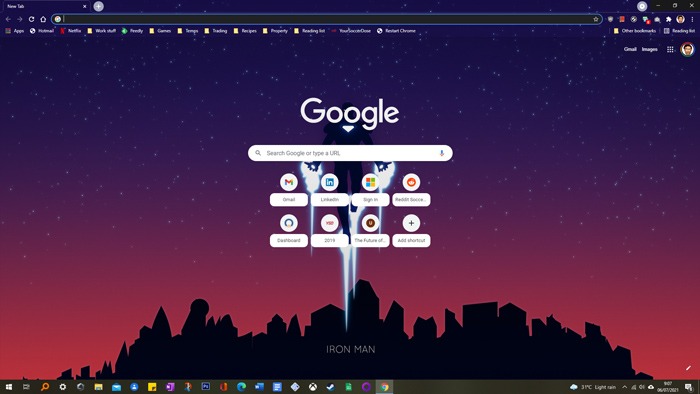Expand the Work stuff bookmark folder
This screenshot has width=700, height=394.
tap(101, 31)
